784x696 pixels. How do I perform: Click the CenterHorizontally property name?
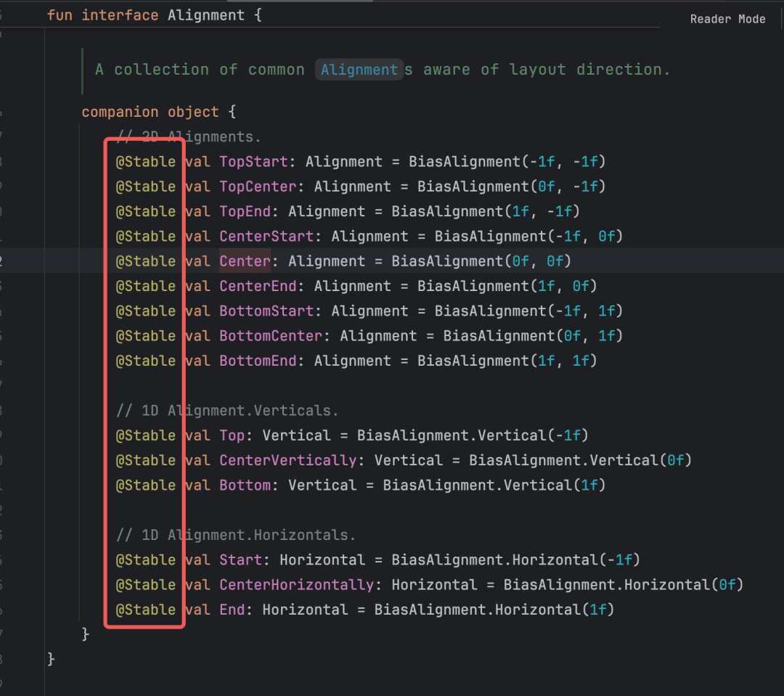click(296, 585)
